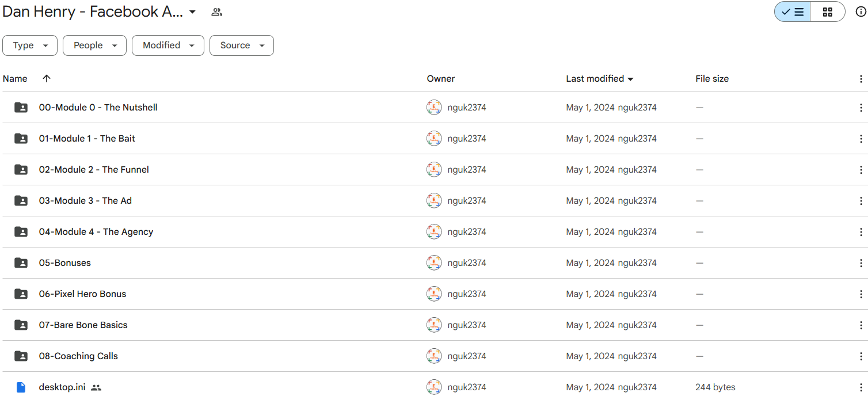Screen dimensions: 868x396
Task: Click 244 bytes file size value
Action: [715, 387]
